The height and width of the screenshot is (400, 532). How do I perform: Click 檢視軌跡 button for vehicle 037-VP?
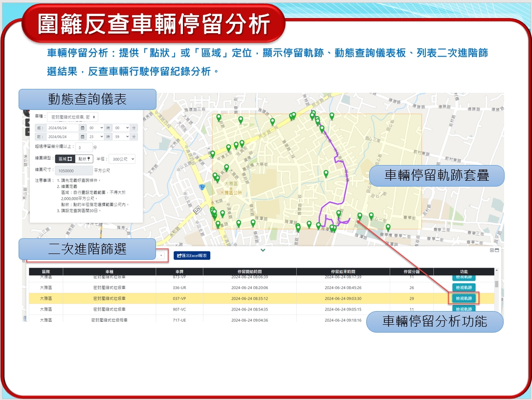tap(464, 298)
